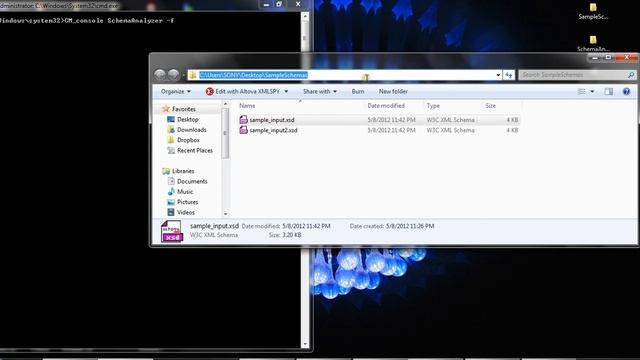Screen dimensions: 640x360
Task: Click the Explorer Forward navigation arrow
Action: (x=173, y=75)
